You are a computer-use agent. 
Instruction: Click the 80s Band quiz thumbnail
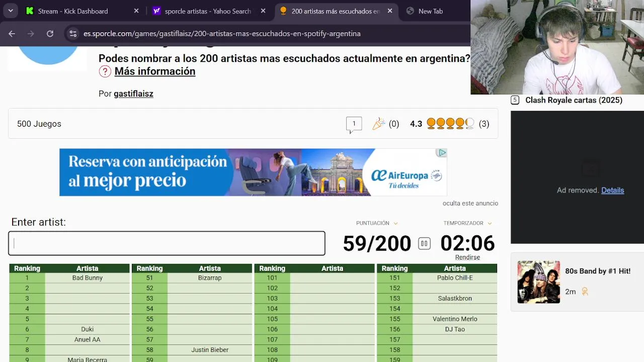[x=538, y=282]
